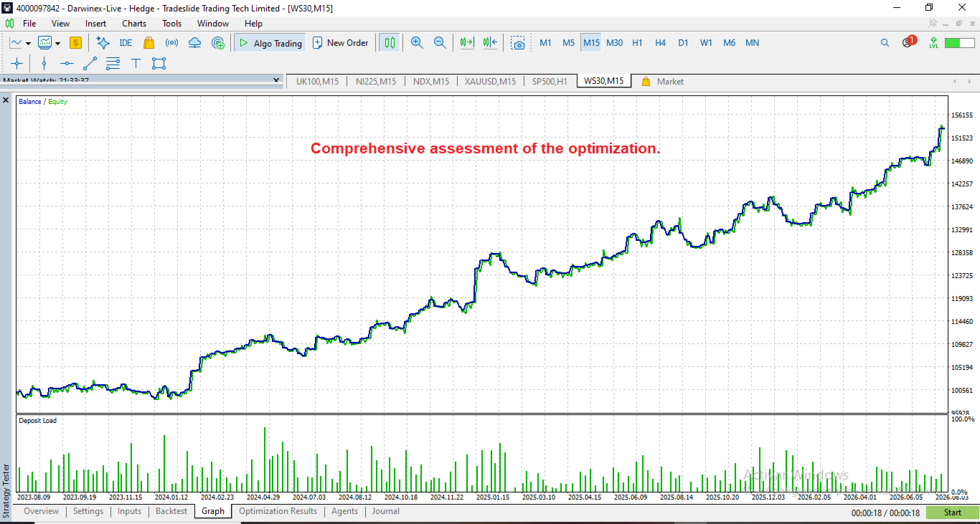Open the New Order dialog
The height and width of the screenshot is (524, 980).
coord(340,43)
